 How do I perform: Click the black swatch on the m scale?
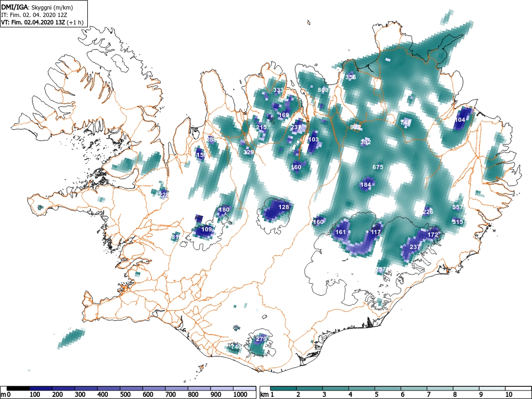click(x=18, y=388)
